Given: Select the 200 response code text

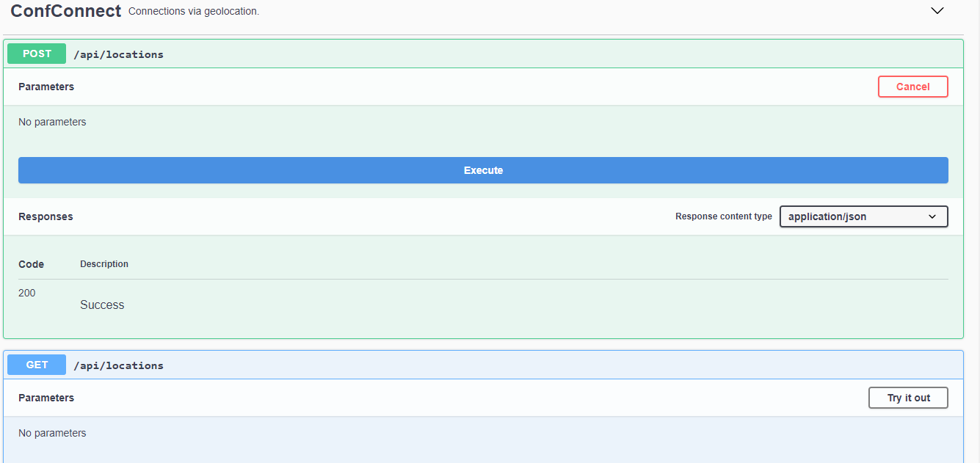Looking at the screenshot, I should coord(26,293).
